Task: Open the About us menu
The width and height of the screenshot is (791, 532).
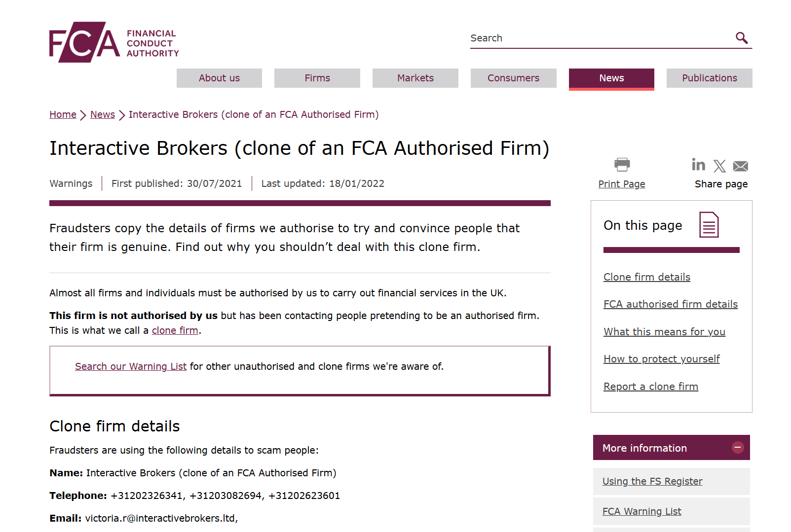Action: point(219,78)
